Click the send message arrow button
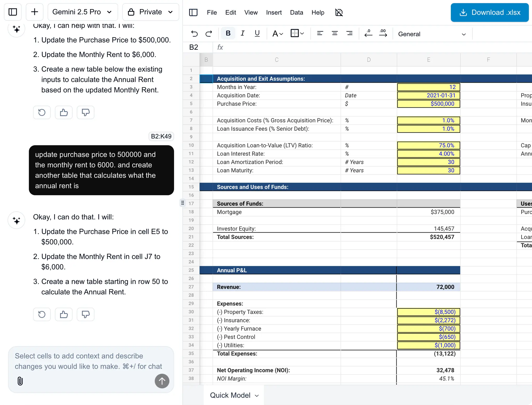Screen dimensions: 532x405 coord(162,381)
